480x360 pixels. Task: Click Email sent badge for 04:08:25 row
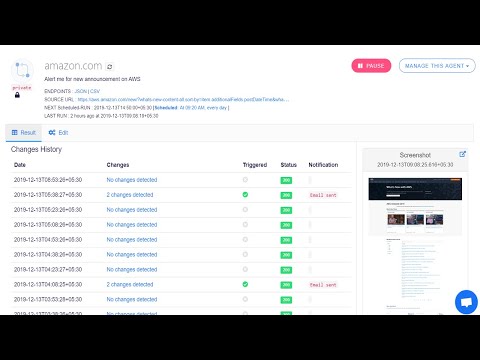click(323, 285)
